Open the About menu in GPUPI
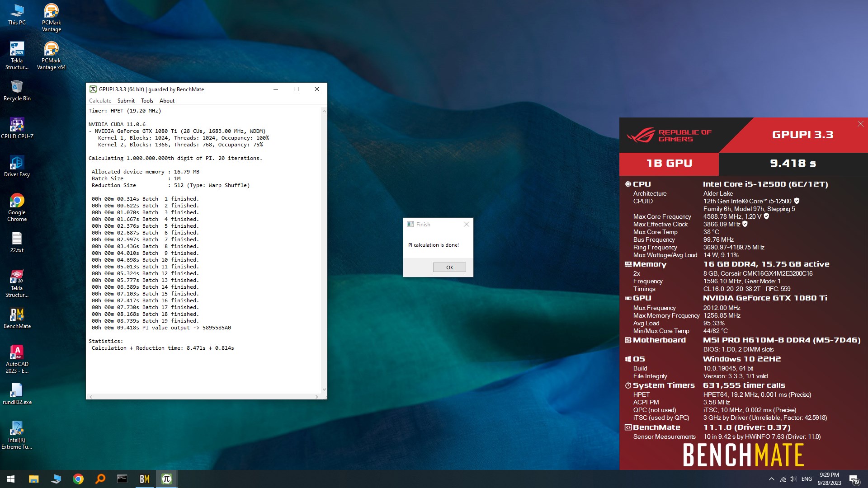868x488 pixels. pos(167,101)
